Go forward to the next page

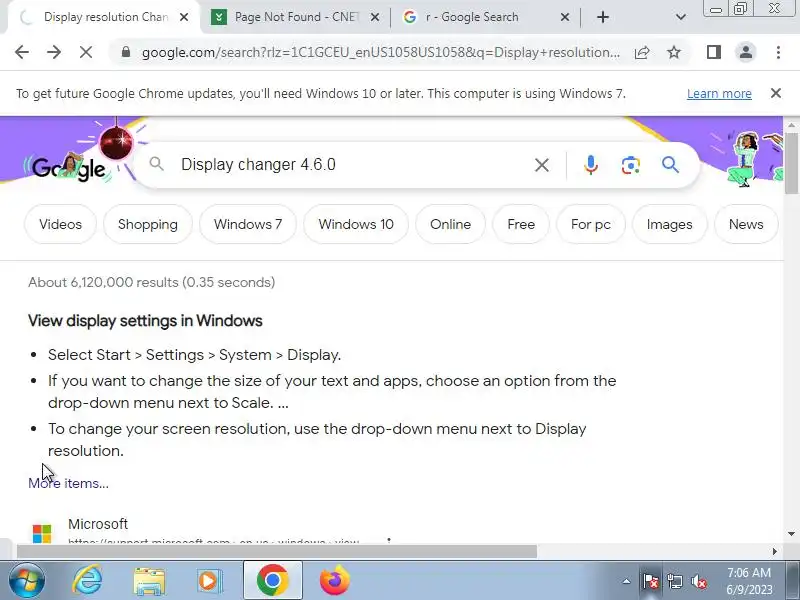[x=54, y=52]
